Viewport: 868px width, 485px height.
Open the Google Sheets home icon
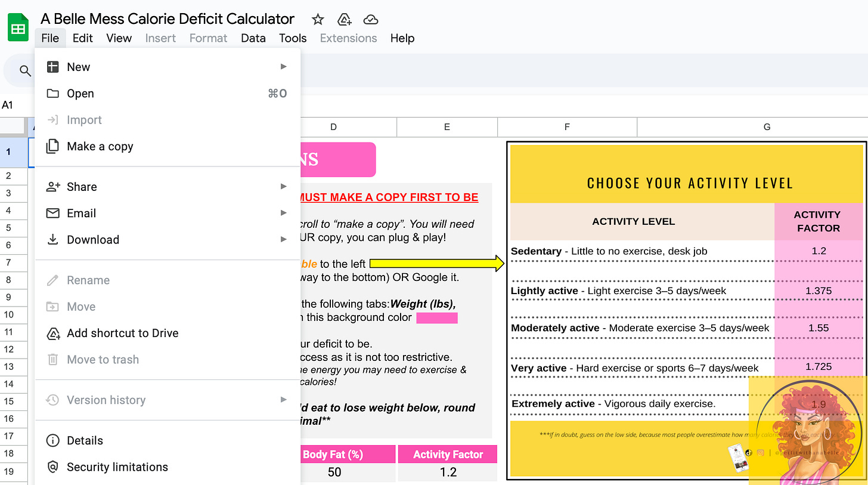[x=18, y=27]
